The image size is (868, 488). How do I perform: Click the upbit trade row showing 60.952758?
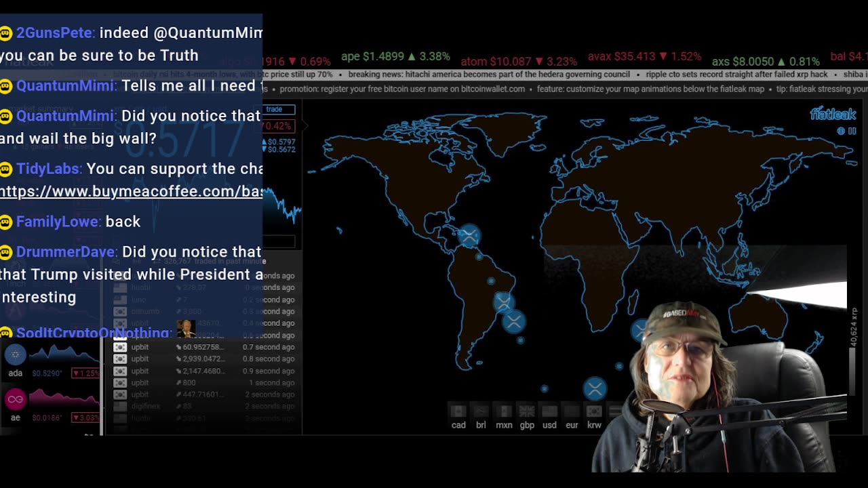click(204, 347)
